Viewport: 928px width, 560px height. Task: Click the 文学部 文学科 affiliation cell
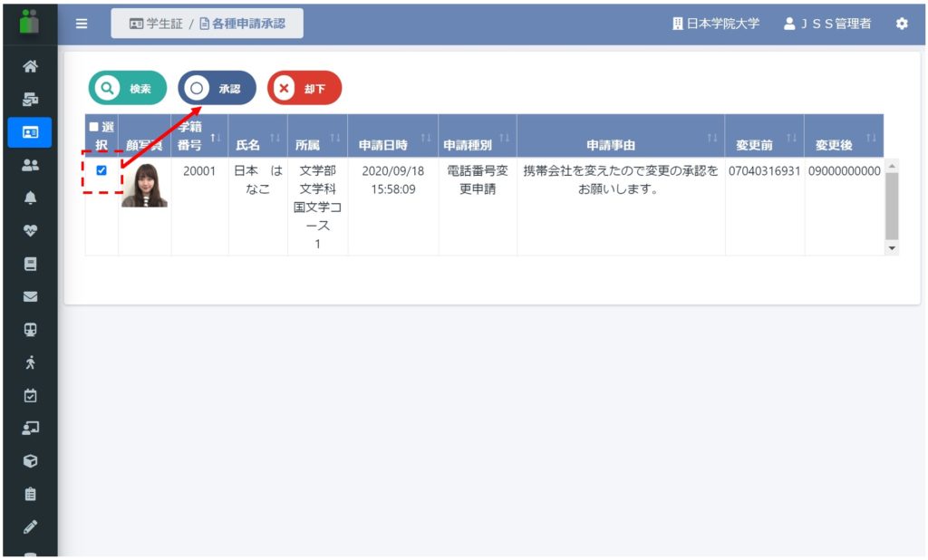click(317, 208)
